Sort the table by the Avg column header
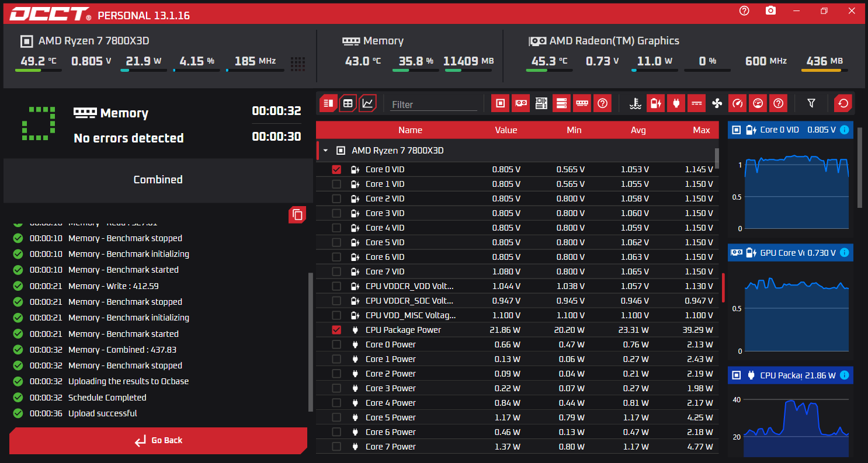Viewport: 868px width, 463px height. (638, 130)
